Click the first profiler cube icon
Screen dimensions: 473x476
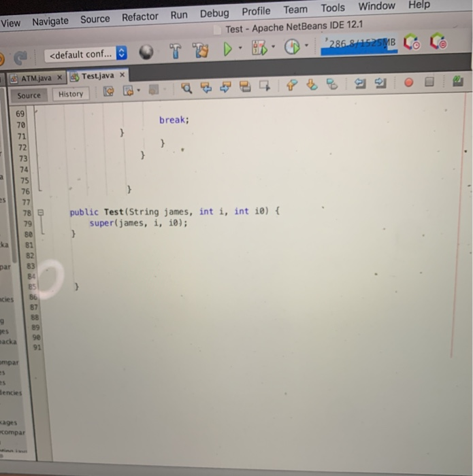coord(411,42)
